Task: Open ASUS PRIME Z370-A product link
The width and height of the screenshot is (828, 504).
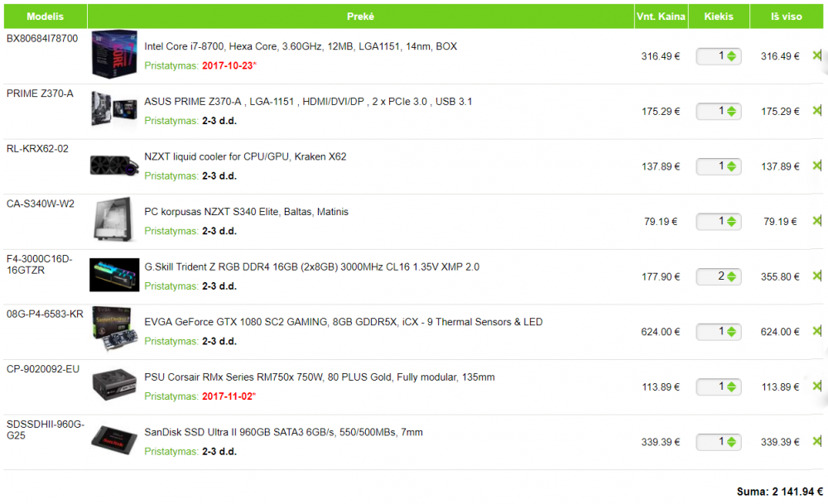Action: point(308,101)
